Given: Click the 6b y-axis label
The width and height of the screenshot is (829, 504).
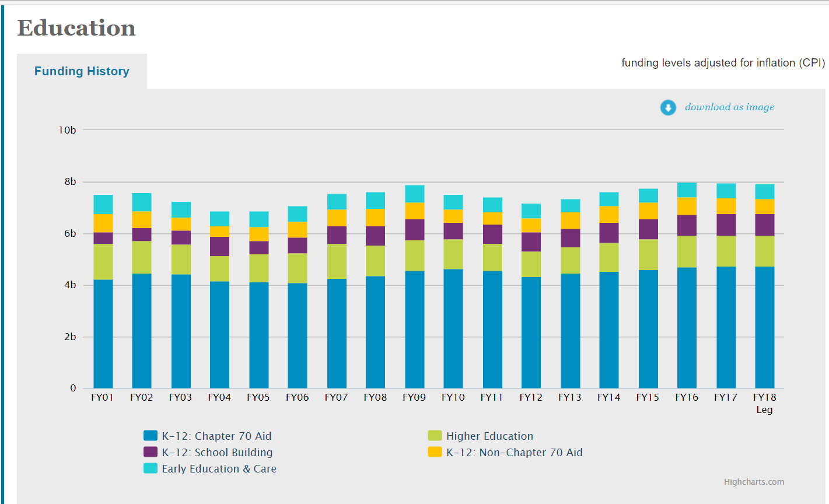Looking at the screenshot, I should [x=70, y=233].
